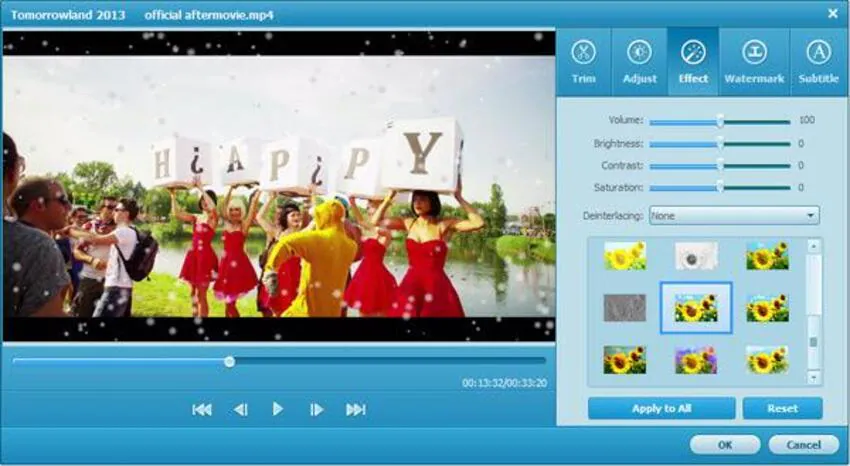Screen dimensions: 850x466
Task: Click the effects list scroll up arrow
Action: pyautogui.click(x=813, y=247)
